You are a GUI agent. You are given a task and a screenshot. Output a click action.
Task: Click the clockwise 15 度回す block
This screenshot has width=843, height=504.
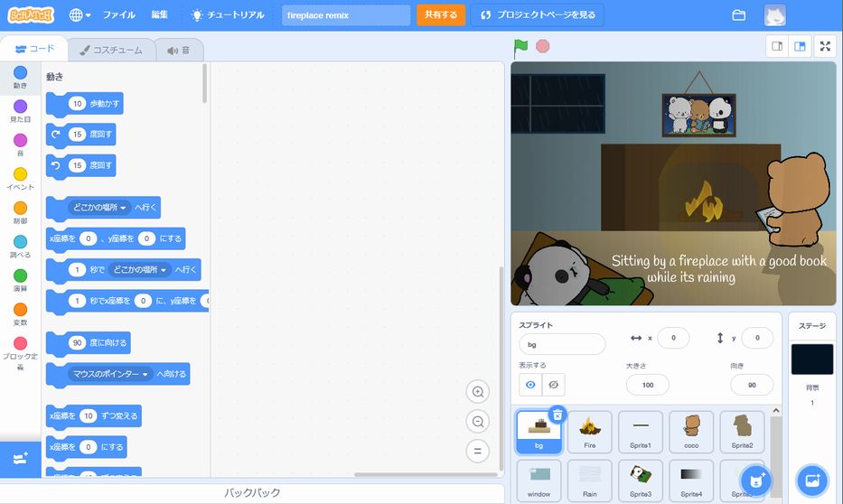pyautogui.click(x=80, y=135)
